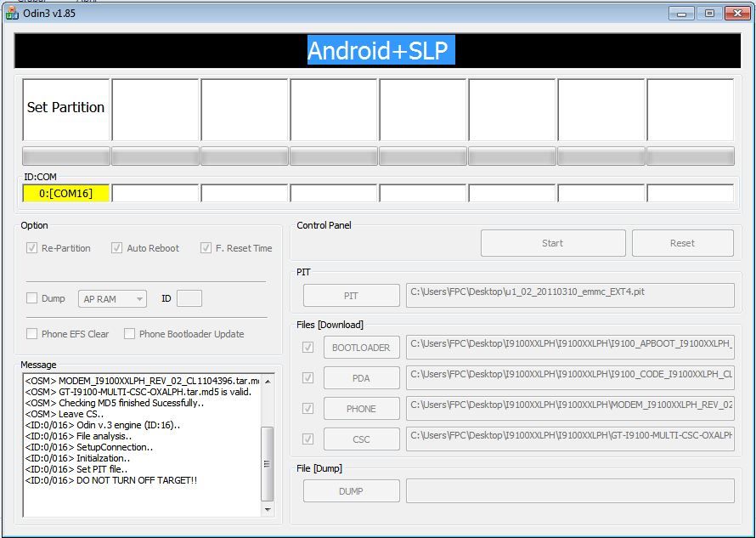Check Phone Bootloader Update box

pos(130,334)
